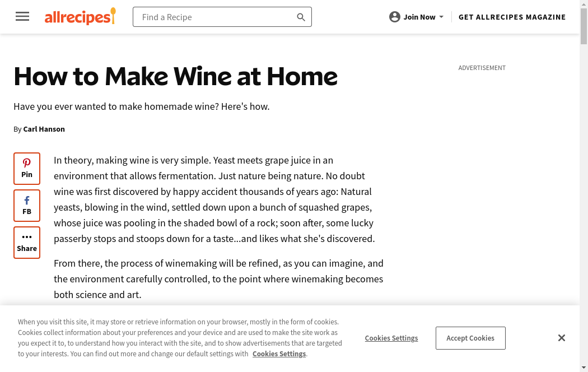Type in the Find a Recipe field
Screen dimensions: 588x372
(216, 17)
